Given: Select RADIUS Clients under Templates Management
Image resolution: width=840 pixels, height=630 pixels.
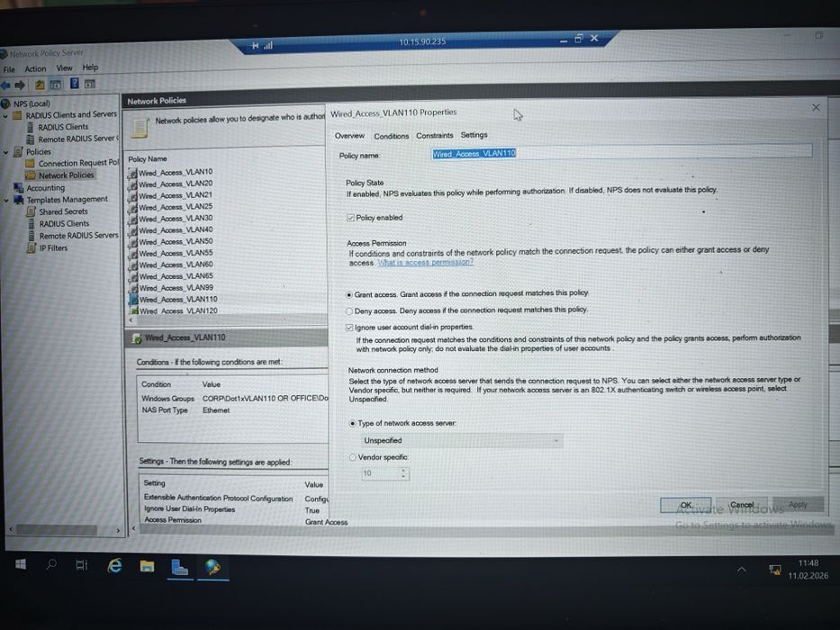Looking at the screenshot, I should [64, 224].
